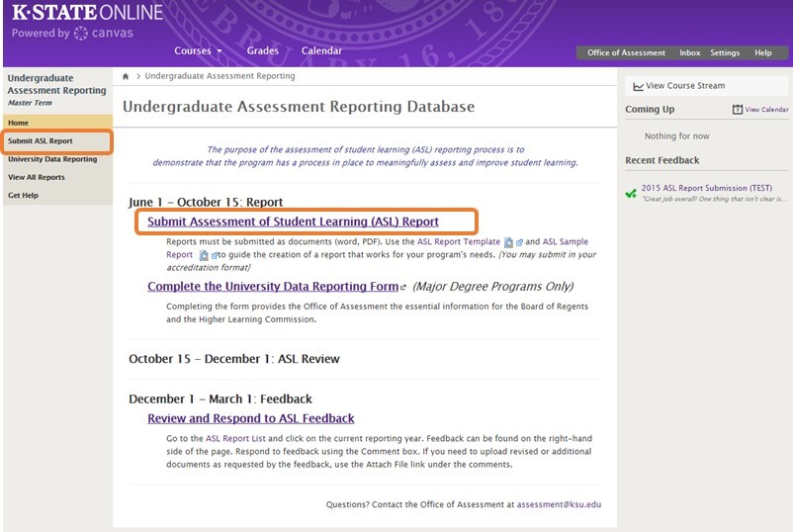Click the calendar icon beside View Calendar
The width and height of the screenshot is (793, 532).
738,110
